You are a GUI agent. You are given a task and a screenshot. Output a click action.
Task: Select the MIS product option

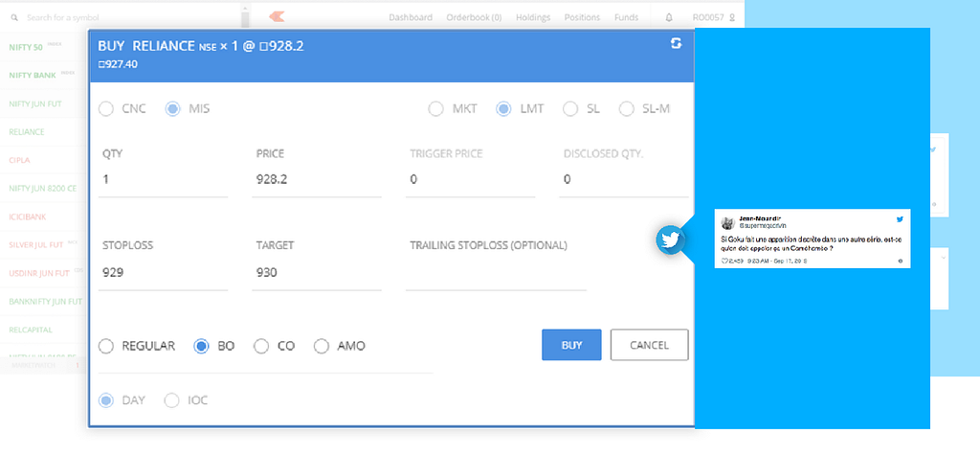pyautogui.click(x=172, y=109)
